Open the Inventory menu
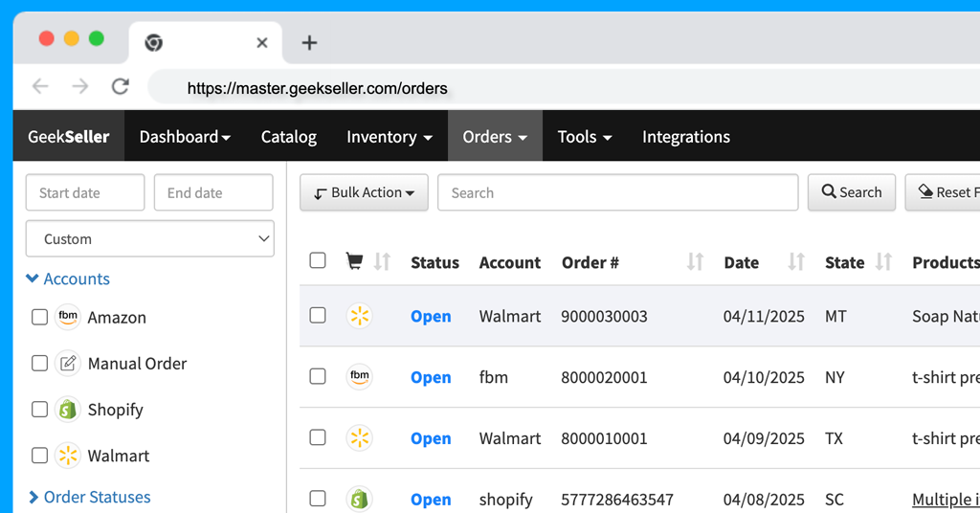Viewport: 980px width, 513px height. [390, 136]
